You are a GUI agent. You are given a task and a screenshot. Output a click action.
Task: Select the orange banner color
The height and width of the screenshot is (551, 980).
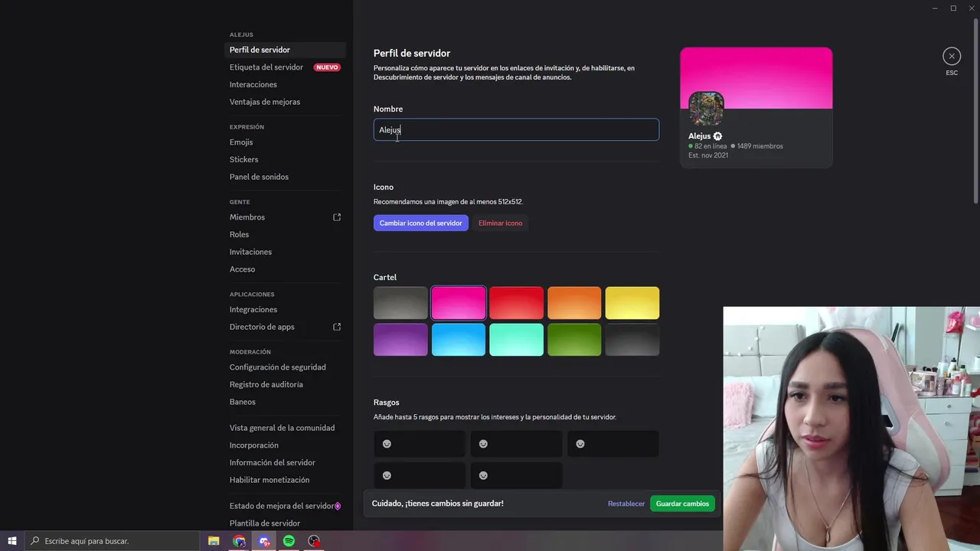(x=574, y=303)
